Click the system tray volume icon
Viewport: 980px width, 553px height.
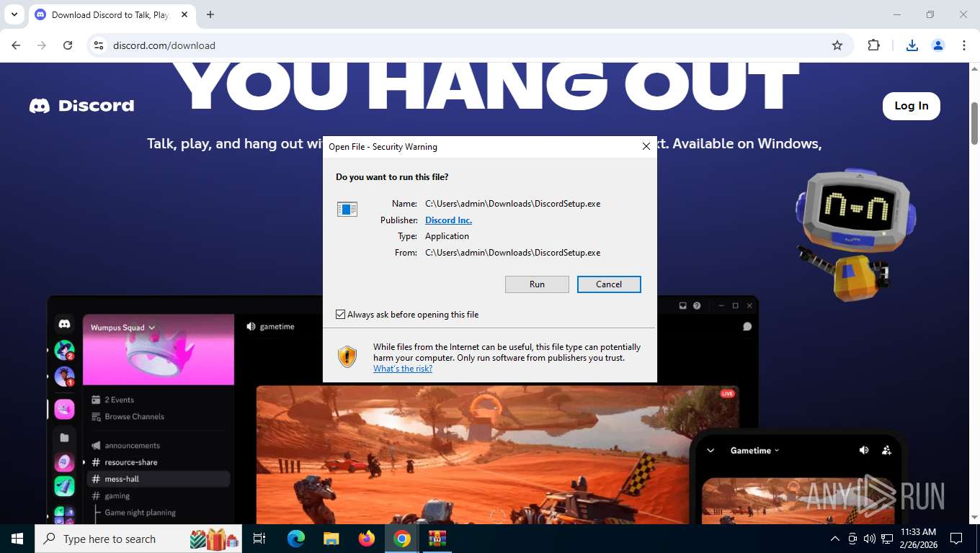click(x=870, y=539)
